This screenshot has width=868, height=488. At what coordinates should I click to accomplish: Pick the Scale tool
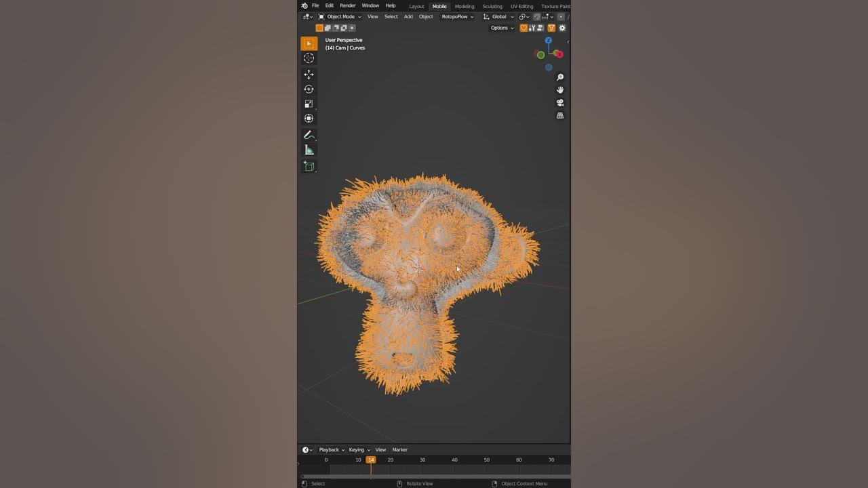click(309, 104)
